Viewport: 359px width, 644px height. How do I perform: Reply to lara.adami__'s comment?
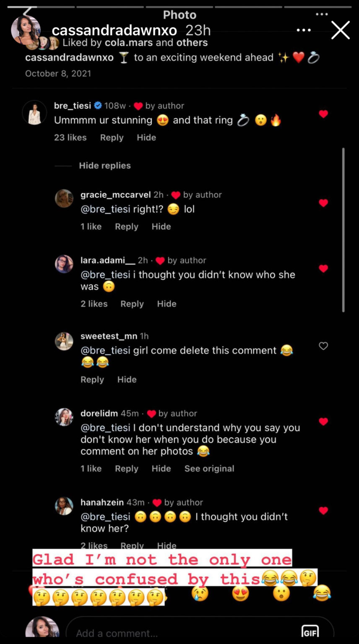pos(132,304)
